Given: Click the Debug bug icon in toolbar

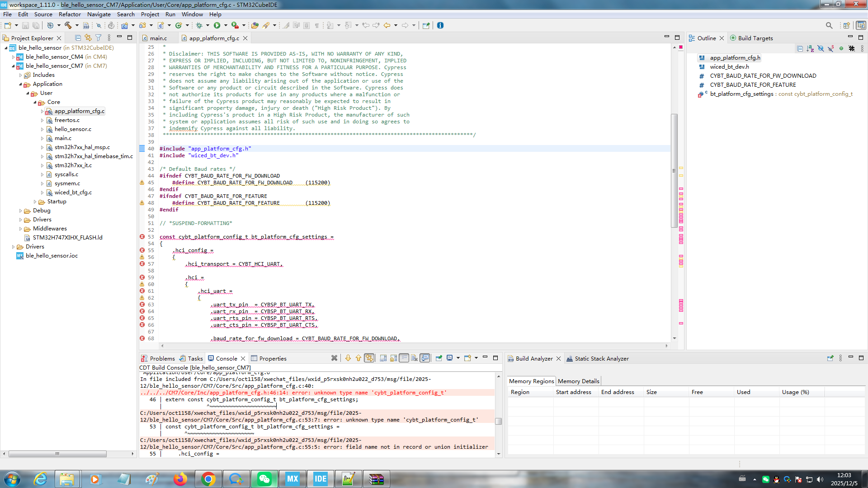Looking at the screenshot, I should 199,25.
